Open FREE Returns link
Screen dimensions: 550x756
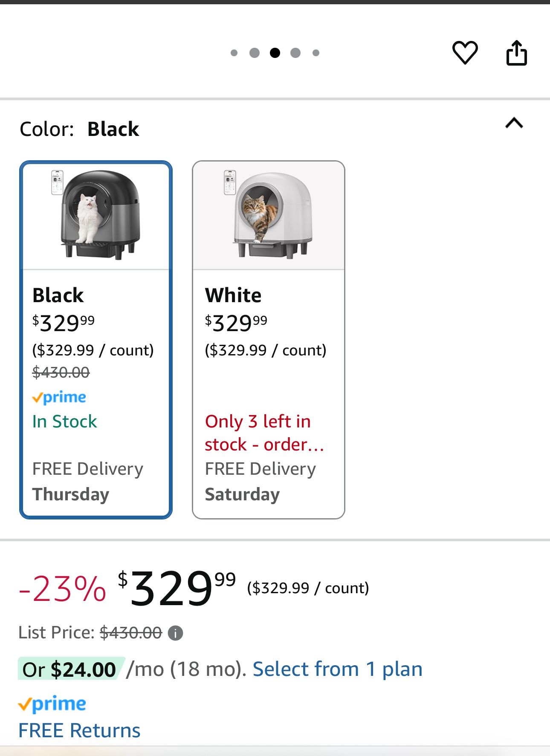click(x=79, y=730)
